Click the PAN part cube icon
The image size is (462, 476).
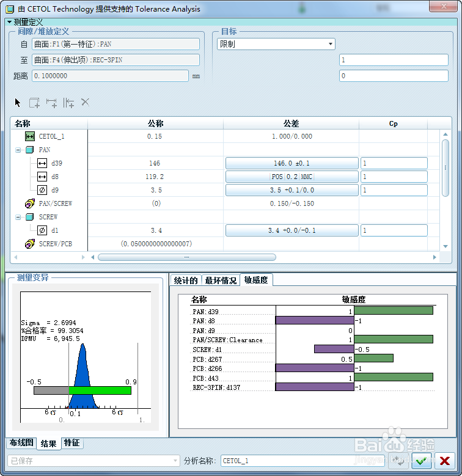point(30,150)
